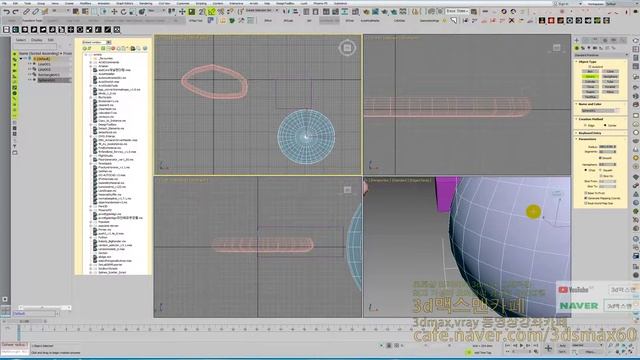Click the GeoSphere primitive button

click(610, 76)
